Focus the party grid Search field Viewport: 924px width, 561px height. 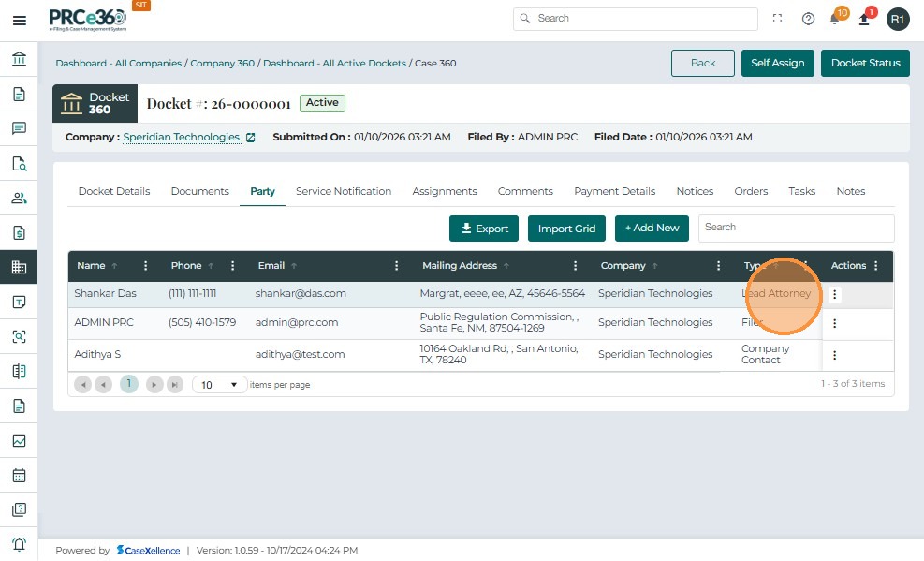click(796, 229)
